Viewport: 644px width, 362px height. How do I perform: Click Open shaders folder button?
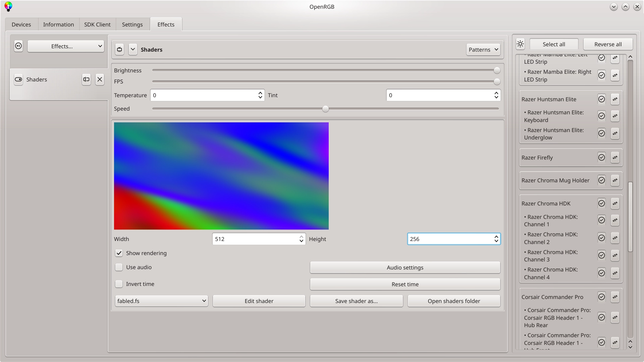point(454,301)
